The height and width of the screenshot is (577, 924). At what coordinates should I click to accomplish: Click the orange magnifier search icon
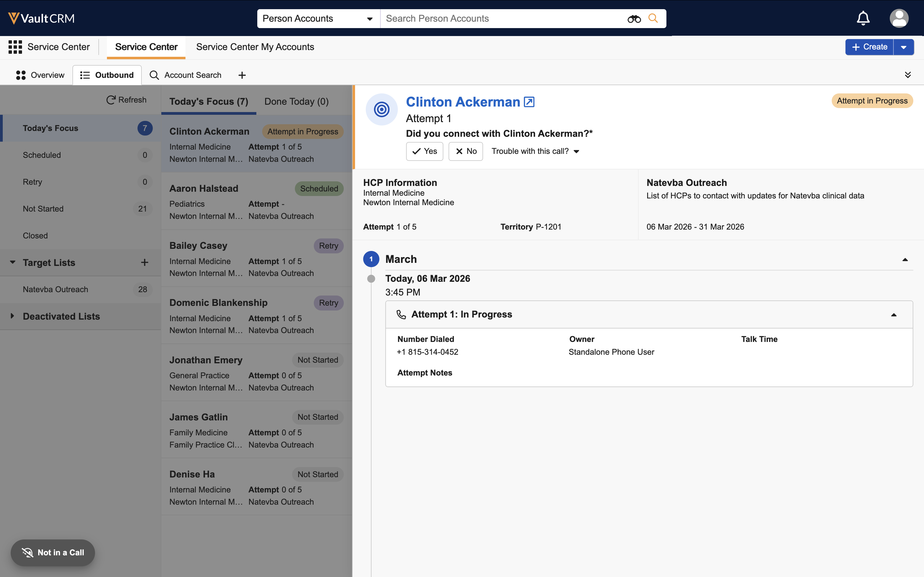point(653,18)
